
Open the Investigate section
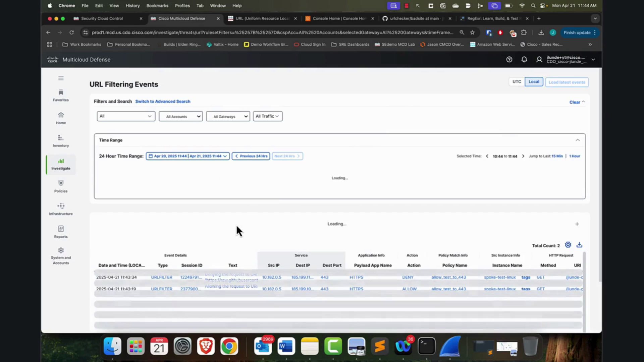(61, 164)
